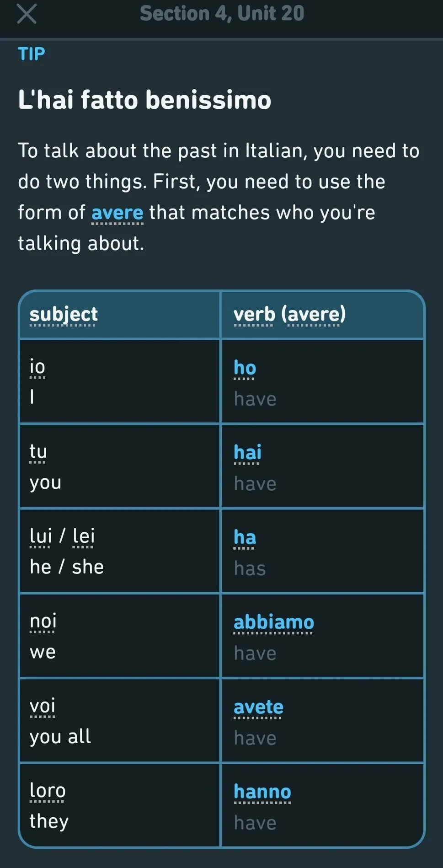
Task: Tap the 'Section 4, Unit 20' title
Action: coord(222,13)
